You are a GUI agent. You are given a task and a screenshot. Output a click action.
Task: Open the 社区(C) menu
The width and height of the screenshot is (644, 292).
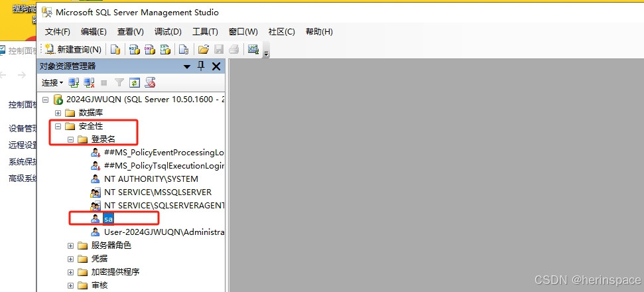tap(282, 32)
